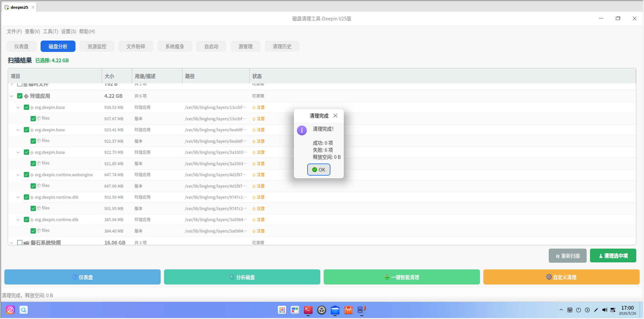The image size is (644, 319).
Task: Open the multitasking view icon in the taskbar
Action: pyautogui.click(x=295, y=310)
